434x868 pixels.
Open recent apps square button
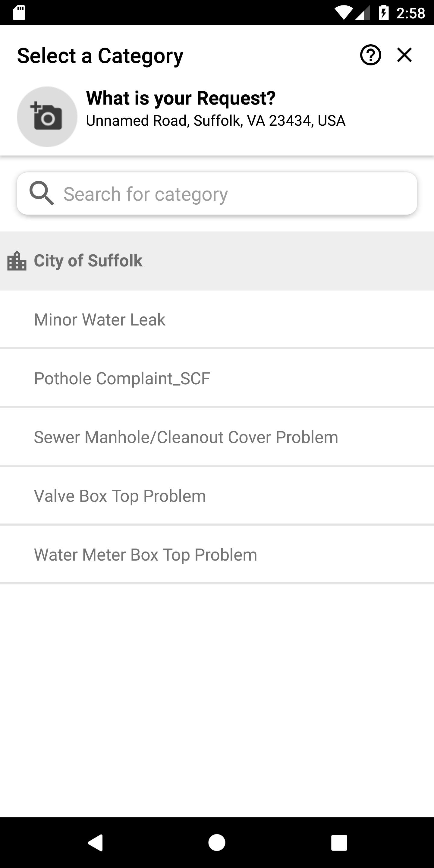[x=339, y=843]
